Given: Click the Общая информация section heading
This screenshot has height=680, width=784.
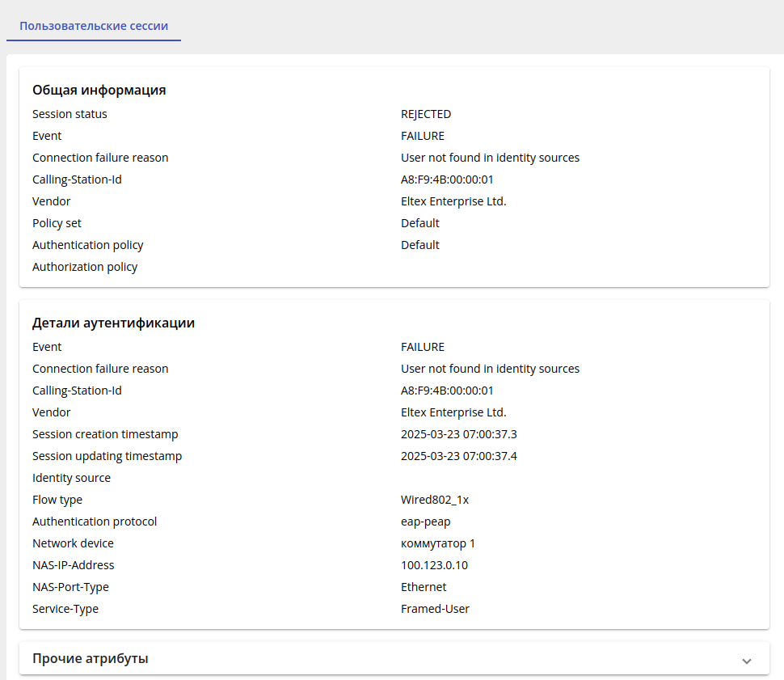Looking at the screenshot, I should [99, 90].
